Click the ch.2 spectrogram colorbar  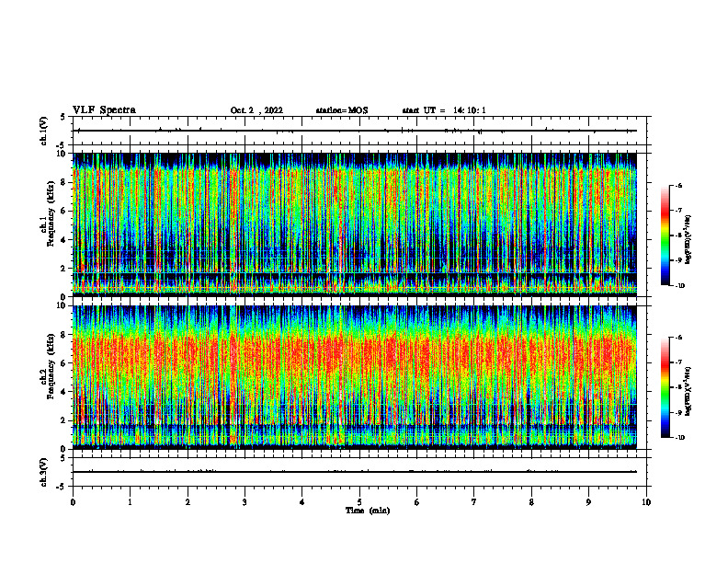(665, 387)
